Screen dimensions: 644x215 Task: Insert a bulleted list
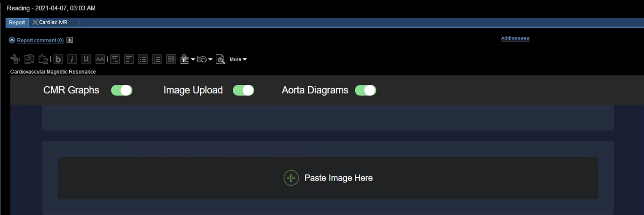tap(143, 59)
